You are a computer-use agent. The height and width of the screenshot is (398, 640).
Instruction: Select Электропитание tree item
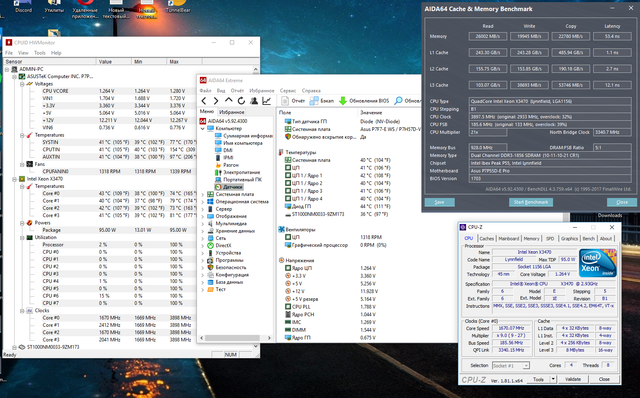pos(237,172)
